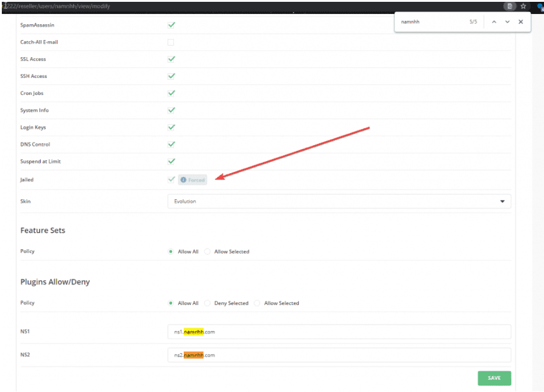The width and height of the screenshot is (544, 392).
Task: Click the profile icon at browser's far right
Action: [x=540, y=6]
